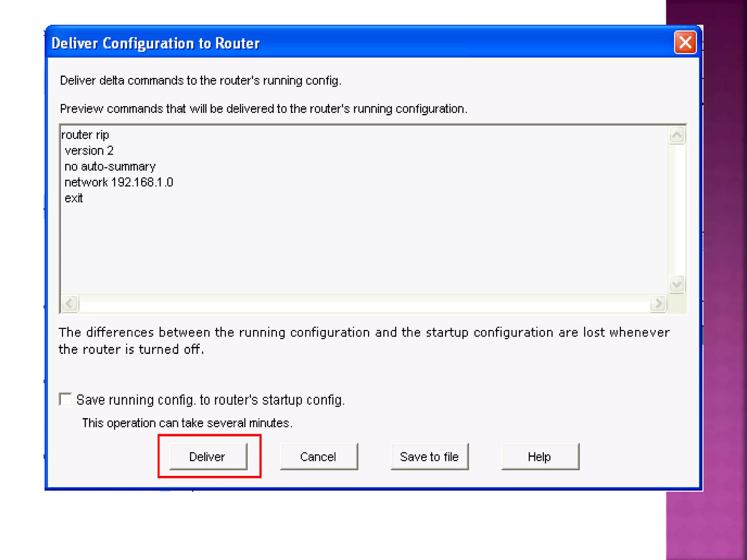The height and width of the screenshot is (560, 747).
Task: Click the horizontal scrollbar track of preview
Action: 365,303
